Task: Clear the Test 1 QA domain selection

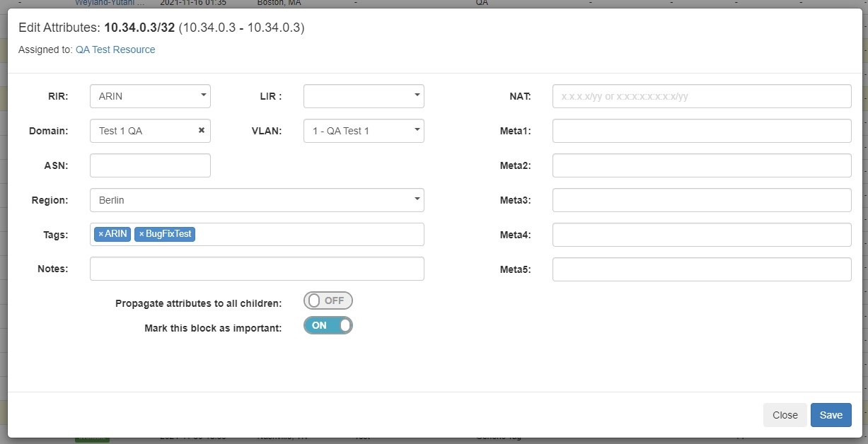Action: tap(201, 131)
